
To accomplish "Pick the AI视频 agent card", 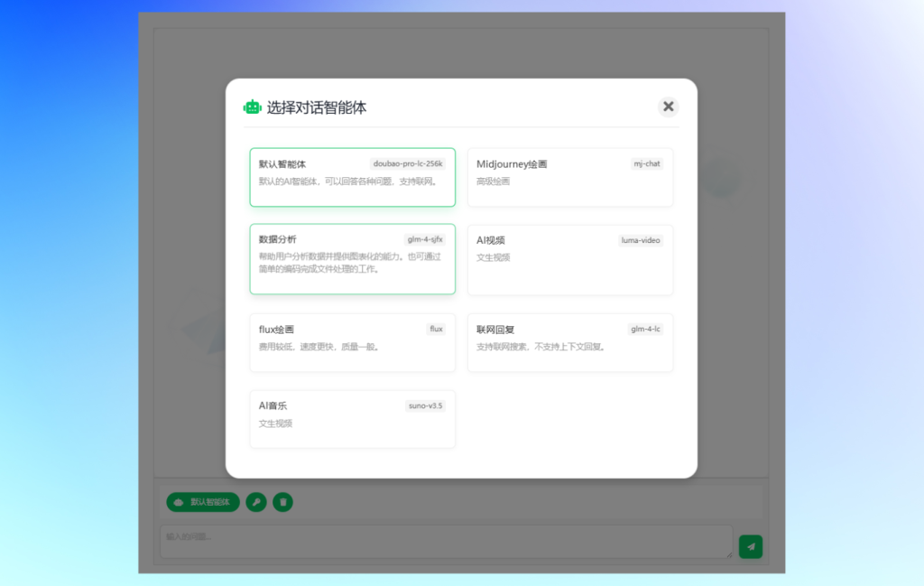I will pyautogui.click(x=570, y=259).
